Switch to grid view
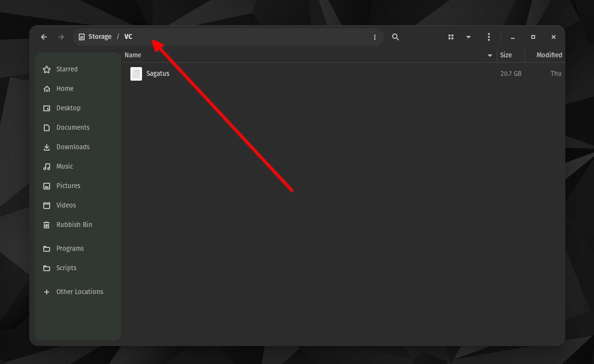This screenshot has height=364, width=594. (x=451, y=37)
